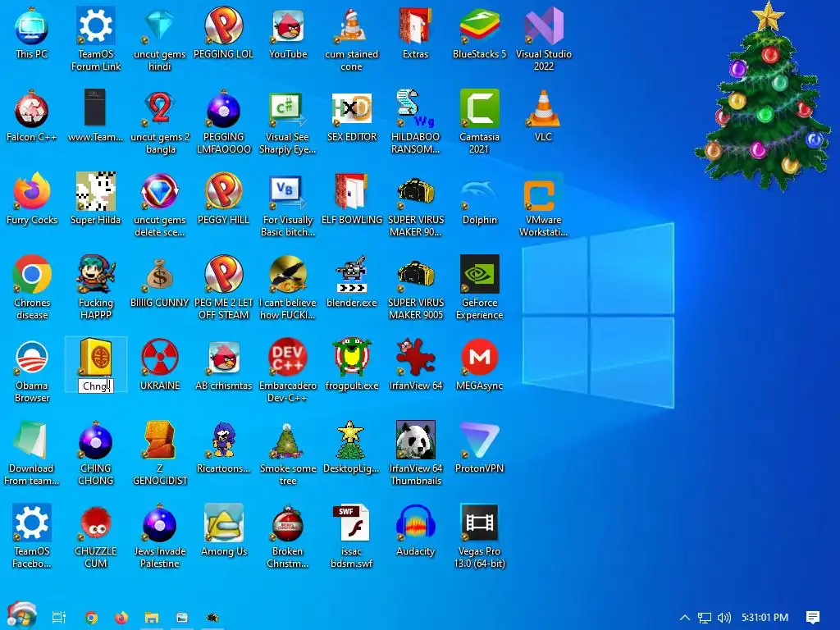Open Task View on the taskbar
Viewport: 840px width, 630px height.
(59, 617)
